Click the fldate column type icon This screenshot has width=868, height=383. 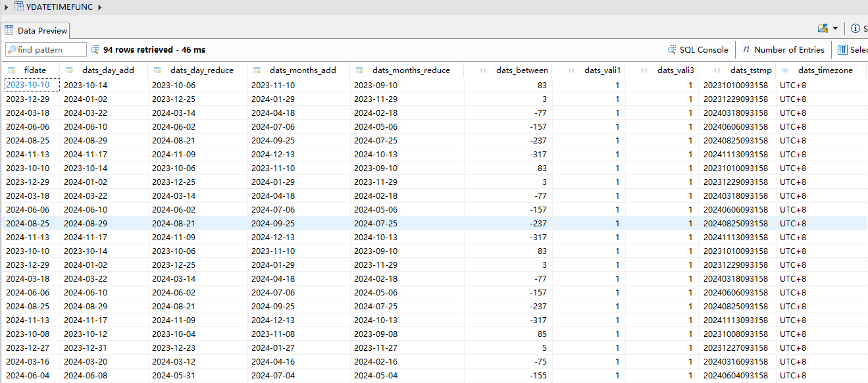[11, 70]
